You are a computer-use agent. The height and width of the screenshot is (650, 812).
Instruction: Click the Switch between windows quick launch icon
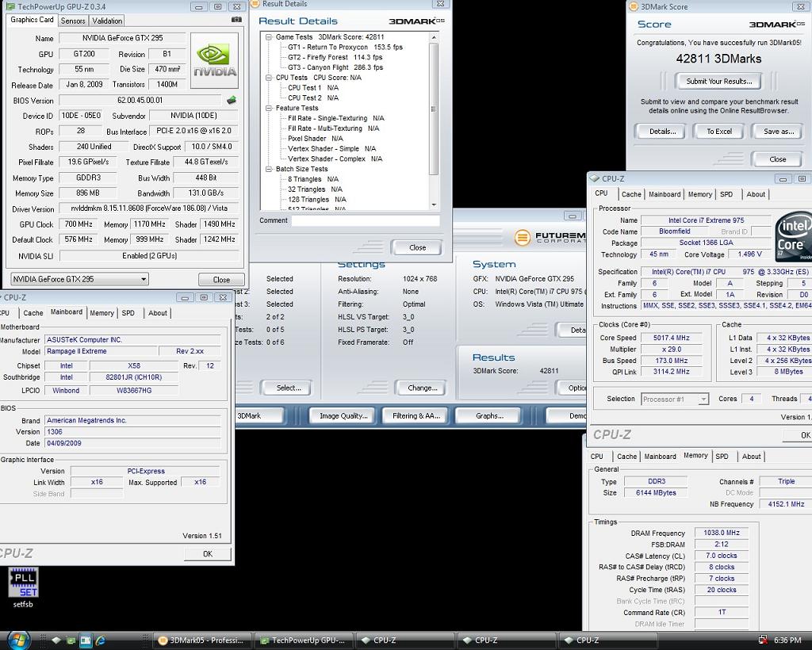click(86, 640)
